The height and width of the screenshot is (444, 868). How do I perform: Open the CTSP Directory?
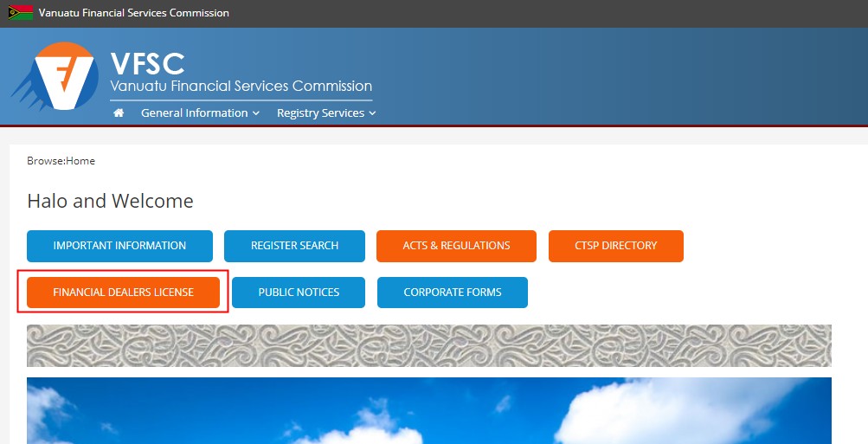616,246
